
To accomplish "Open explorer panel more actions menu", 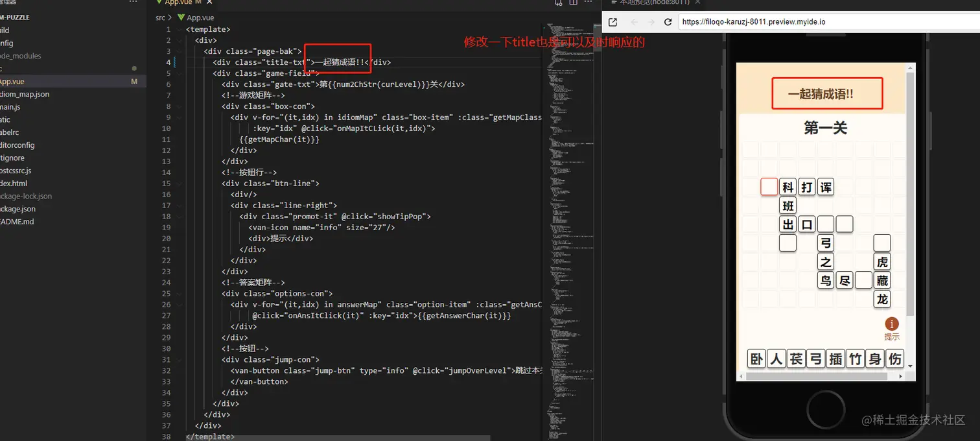I will pos(133,2).
